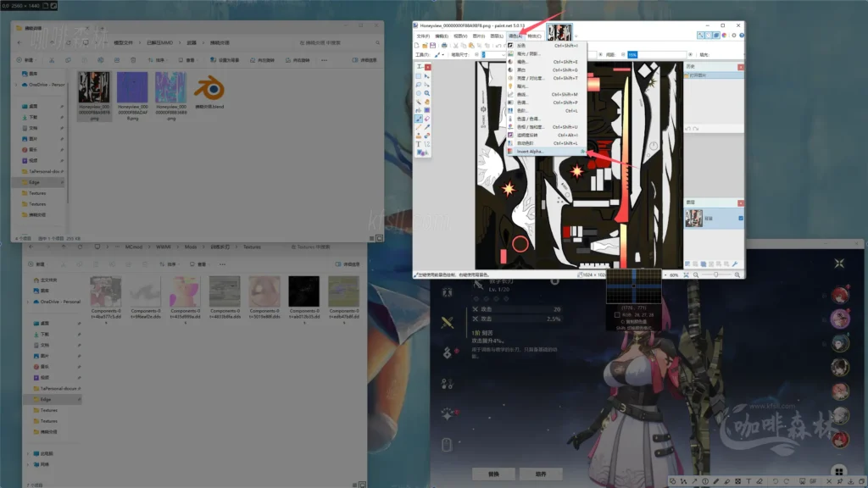Toggle the History panel visibility
The image size is (868, 488).
pyautogui.click(x=709, y=36)
